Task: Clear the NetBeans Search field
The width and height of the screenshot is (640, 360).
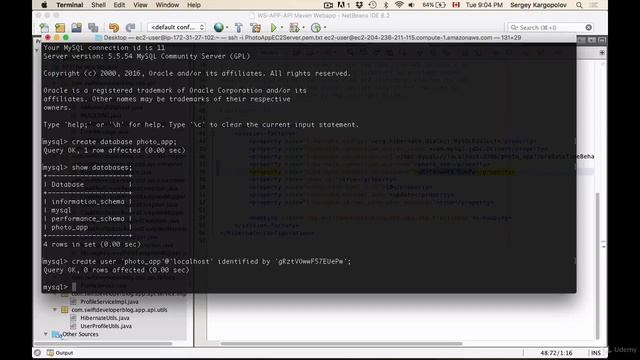Action: 588,27
